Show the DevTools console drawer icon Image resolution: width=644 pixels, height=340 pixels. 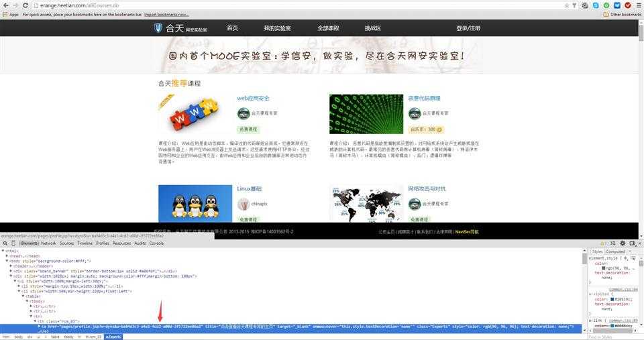(x=612, y=243)
